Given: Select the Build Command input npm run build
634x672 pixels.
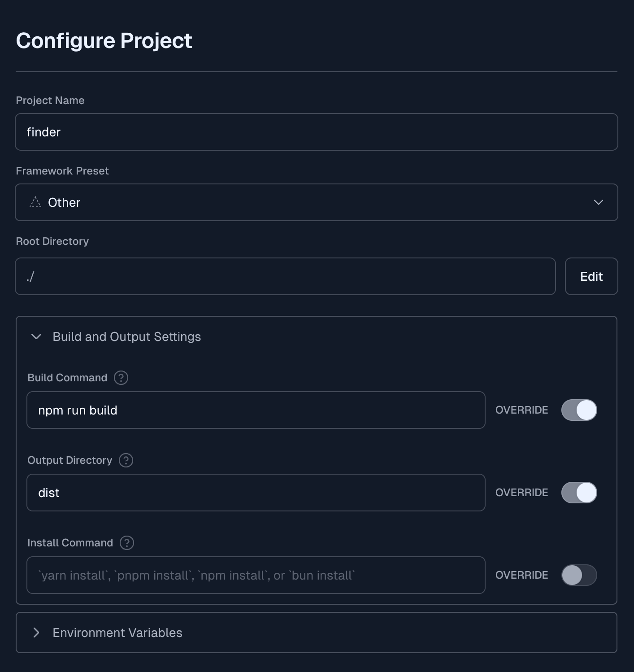Looking at the screenshot, I should pyautogui.click(x=256, y=410).
